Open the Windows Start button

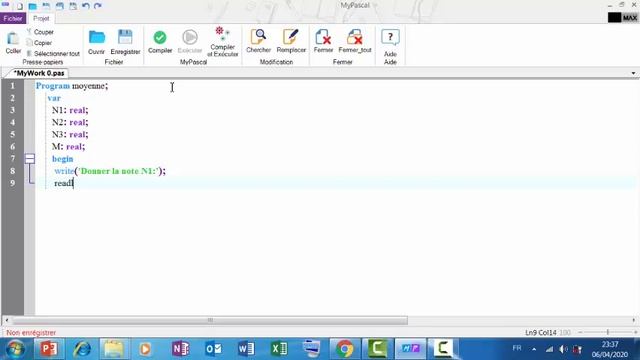16,349
